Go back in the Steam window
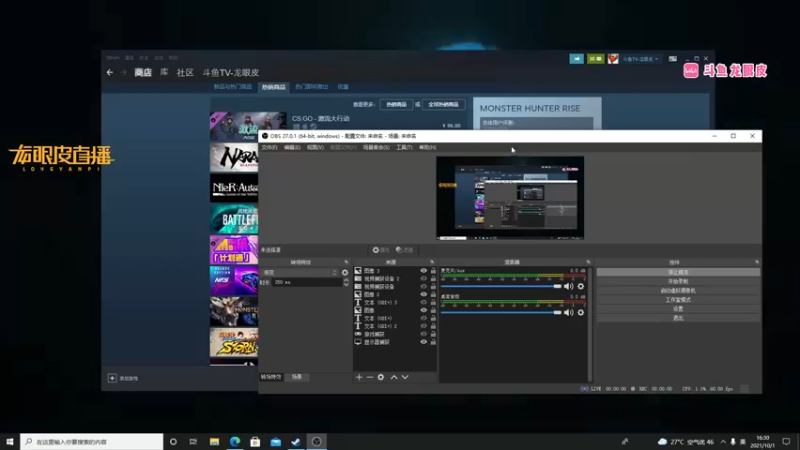 coord(110,72)
